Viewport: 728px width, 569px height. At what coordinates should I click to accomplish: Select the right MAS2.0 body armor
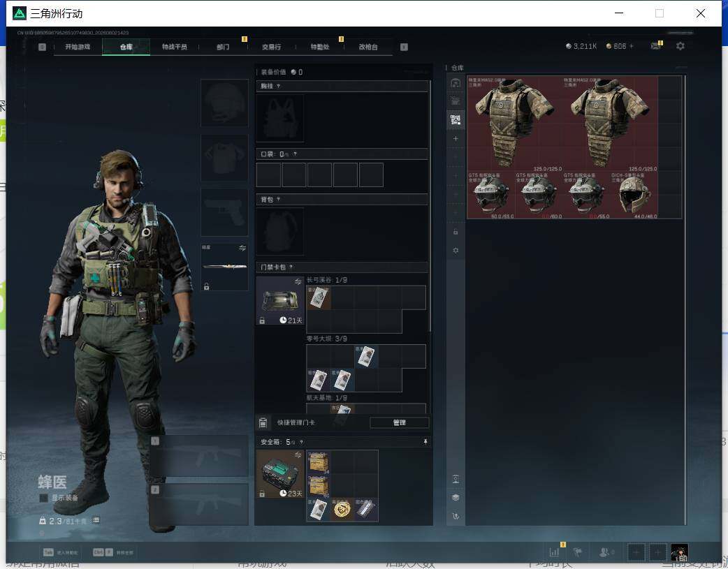pyautogui.click(x=610, y=124)
